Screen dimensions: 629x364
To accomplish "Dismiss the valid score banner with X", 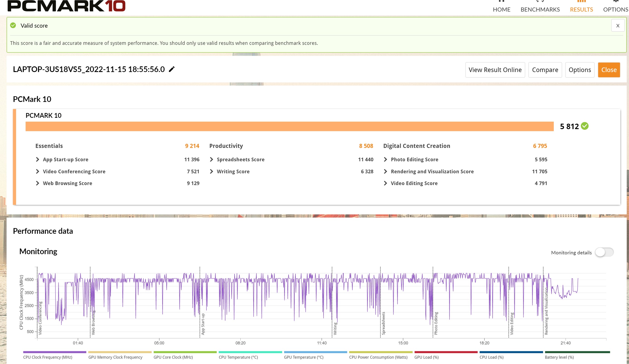I will 618,25.
